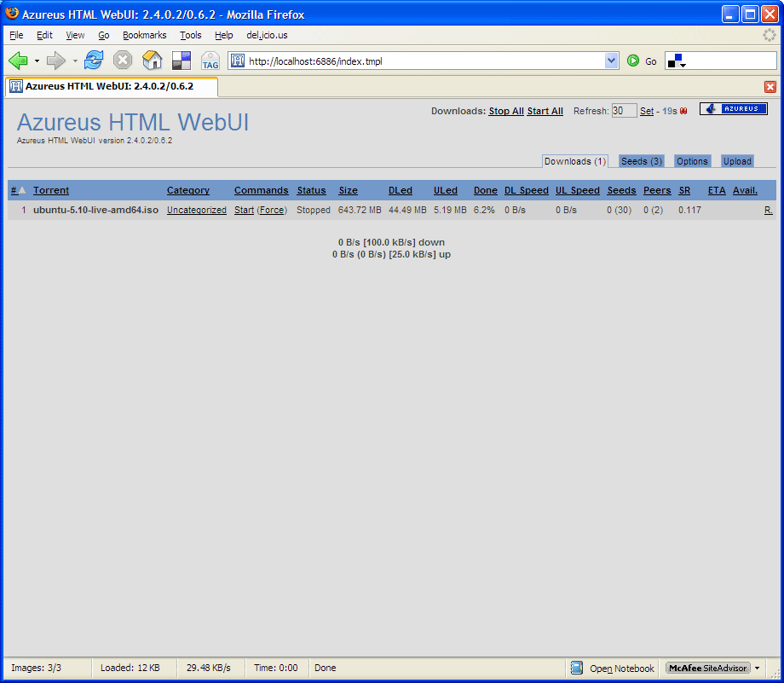Click the Uncategorized category link

pyautogui.click(x=197, y=210)
